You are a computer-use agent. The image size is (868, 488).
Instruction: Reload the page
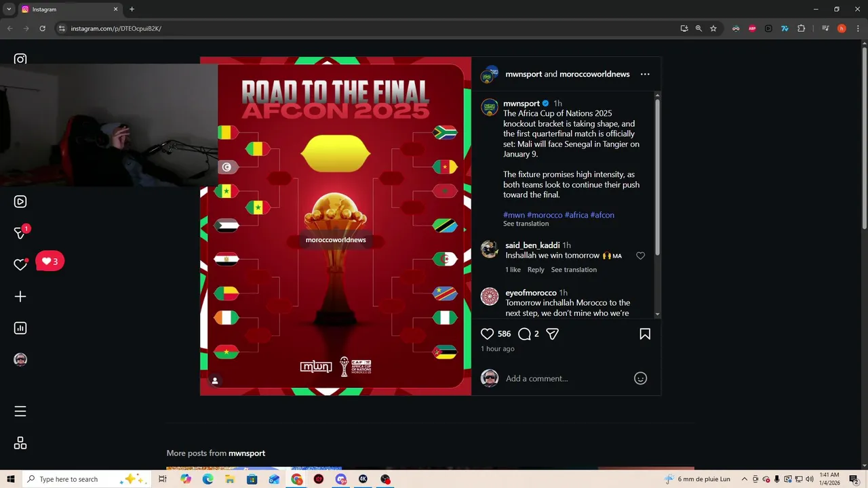pyautogui.click(x=42, y=28)
